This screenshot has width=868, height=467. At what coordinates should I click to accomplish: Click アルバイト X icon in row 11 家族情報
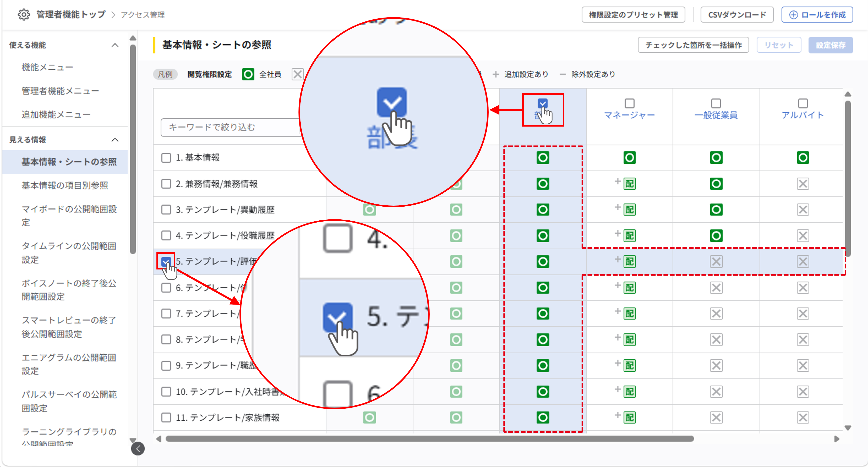(x=803, y=418)
